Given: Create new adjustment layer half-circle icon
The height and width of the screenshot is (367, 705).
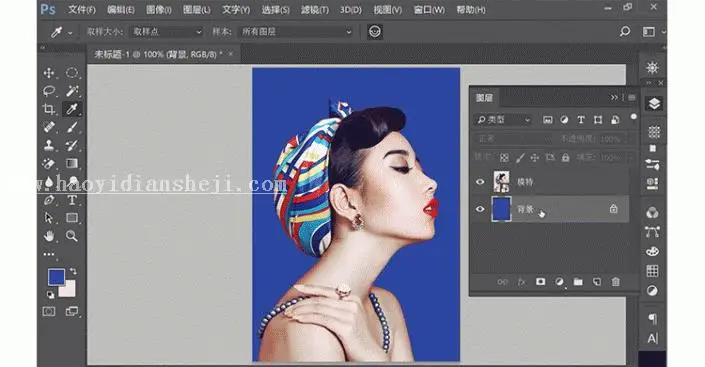Looking at the screenshot, I should click(559, 282).
